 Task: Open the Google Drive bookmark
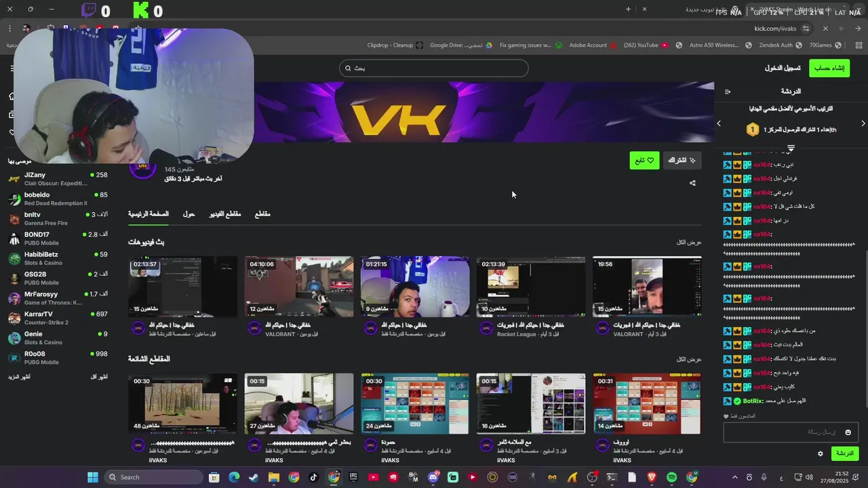pos(460,45)
